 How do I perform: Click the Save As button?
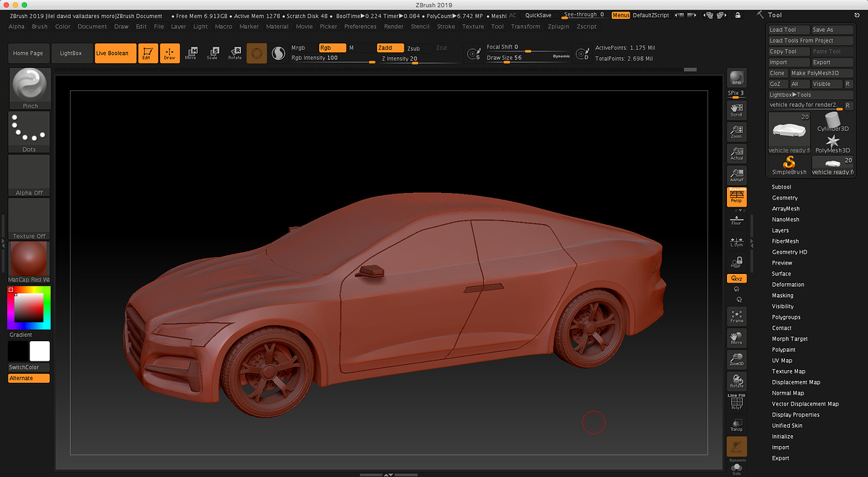click(x=832, y=30)
